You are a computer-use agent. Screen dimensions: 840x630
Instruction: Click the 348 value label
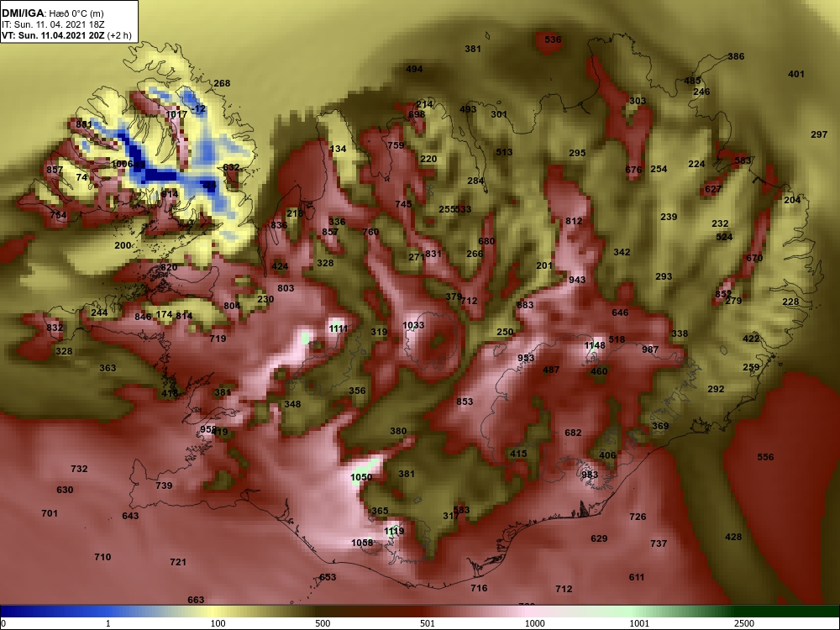[292, 405]
